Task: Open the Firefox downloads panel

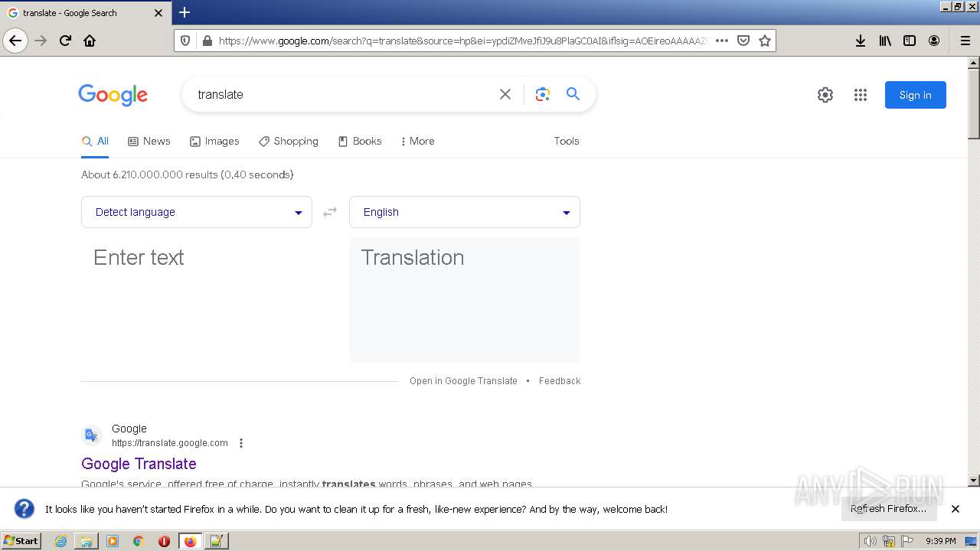Action: tap(861, 41)
